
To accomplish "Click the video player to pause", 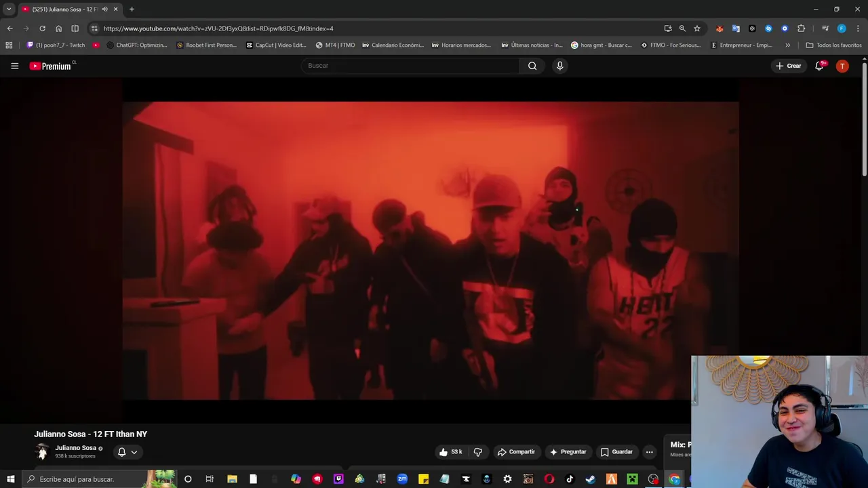I will point(431,251).
